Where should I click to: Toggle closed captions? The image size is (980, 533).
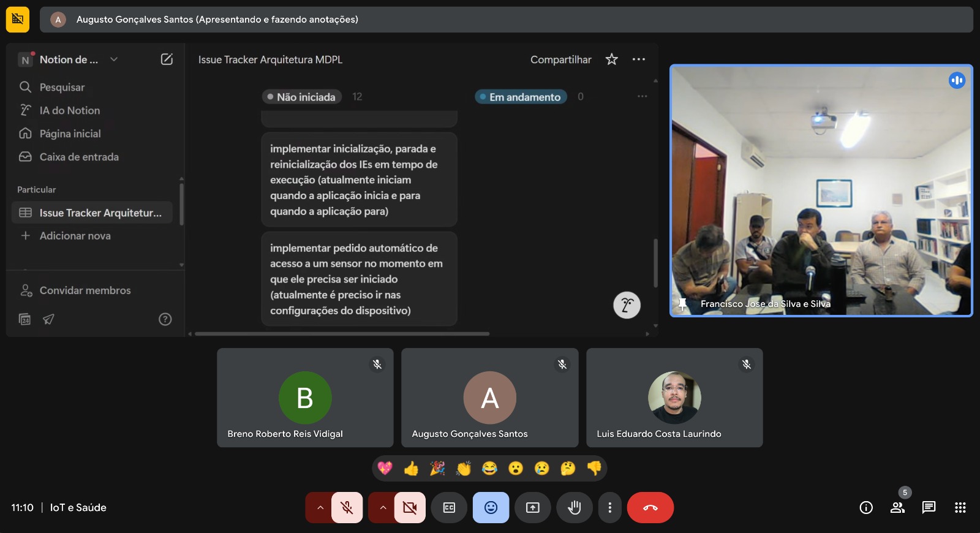coord(449,507)
